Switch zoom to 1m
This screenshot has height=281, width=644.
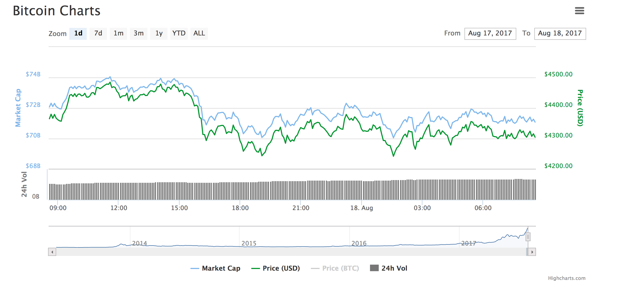118,34
